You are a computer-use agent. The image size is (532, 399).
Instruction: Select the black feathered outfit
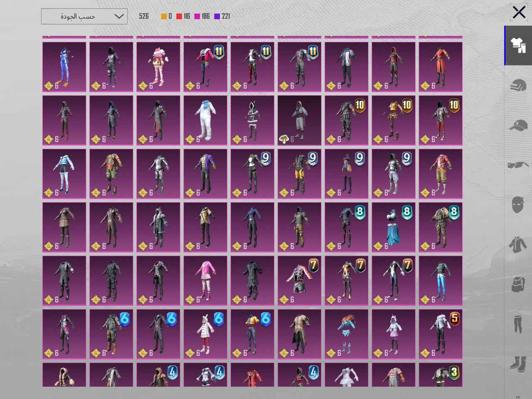pyautogui.click(x=252, y=281)
